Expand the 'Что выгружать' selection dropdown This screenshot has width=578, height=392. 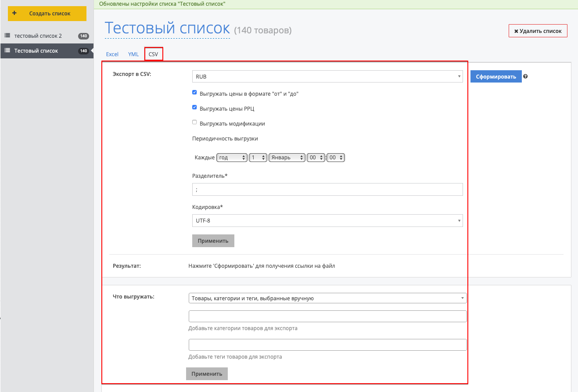click(x=327, y=298)
